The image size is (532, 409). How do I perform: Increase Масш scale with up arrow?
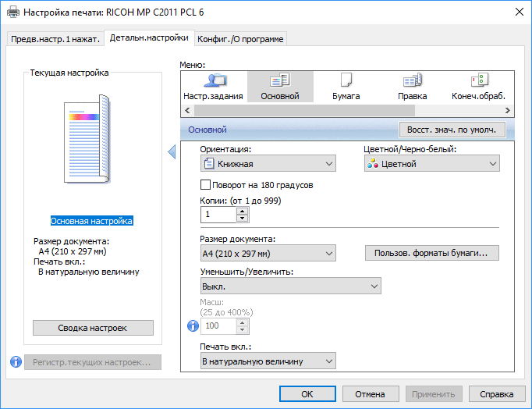tap(242, 322)
